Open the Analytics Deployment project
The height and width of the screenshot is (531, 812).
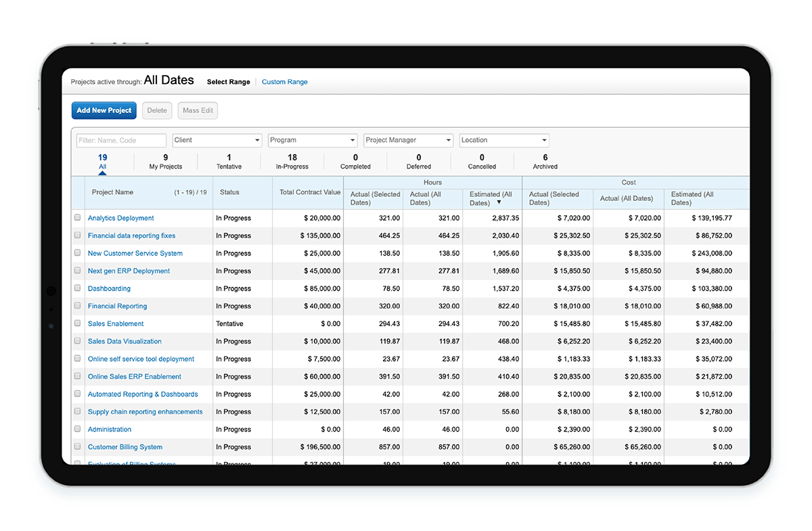point(120,218)
